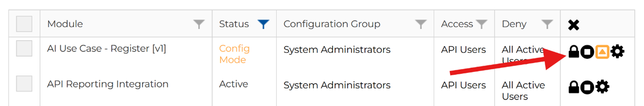Click the Module column header
Screen dimensions: 644x106
[65, 24]
